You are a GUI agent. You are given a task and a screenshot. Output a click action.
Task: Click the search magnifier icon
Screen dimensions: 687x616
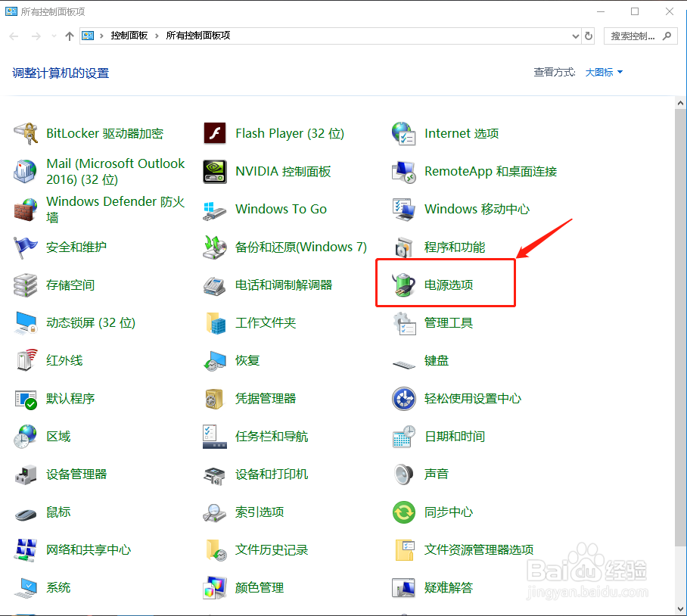coord(667,36)
